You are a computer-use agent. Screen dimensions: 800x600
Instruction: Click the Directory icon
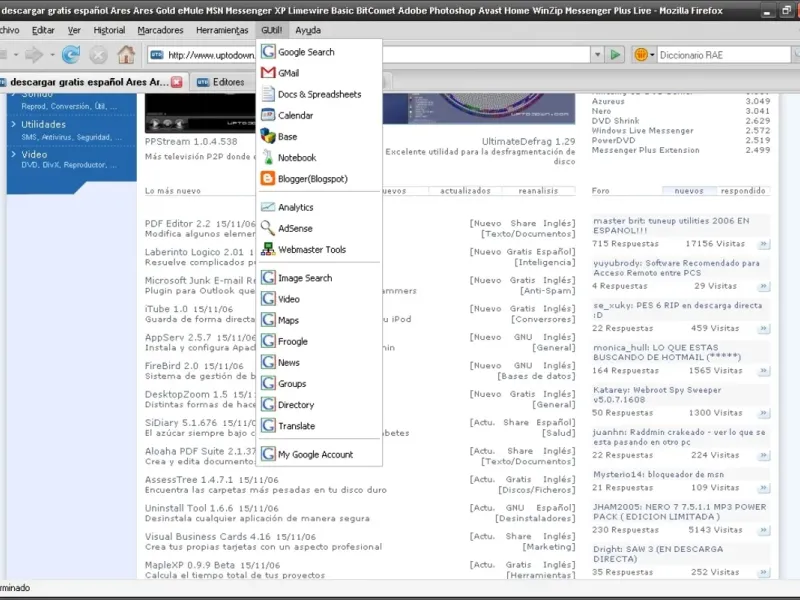(x=268, y=405)
